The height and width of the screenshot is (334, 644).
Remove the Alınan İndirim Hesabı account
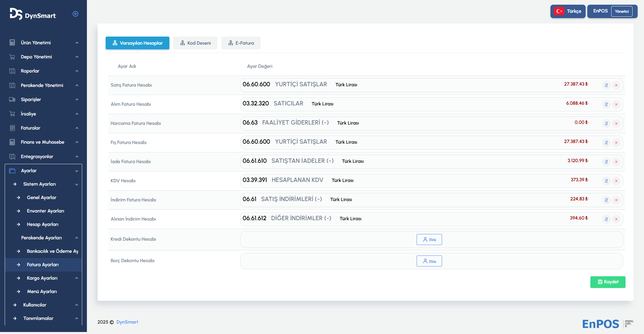616,219
